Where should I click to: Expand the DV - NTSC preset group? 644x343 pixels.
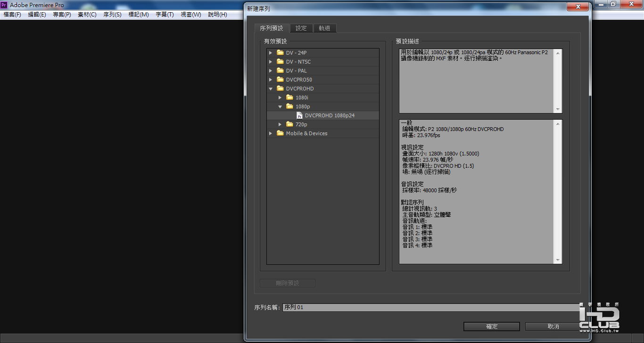pyautogui.click(x=271, y=62)
